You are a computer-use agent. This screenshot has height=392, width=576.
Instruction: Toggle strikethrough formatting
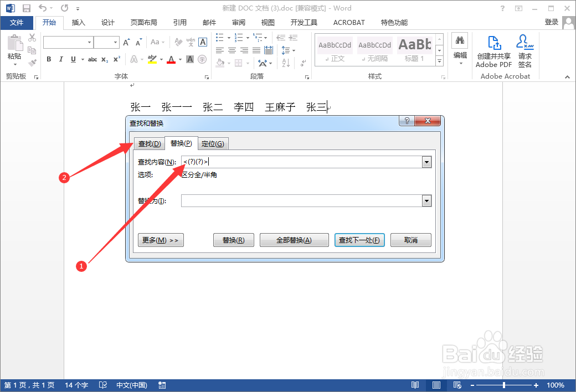[x=92, y=59]
